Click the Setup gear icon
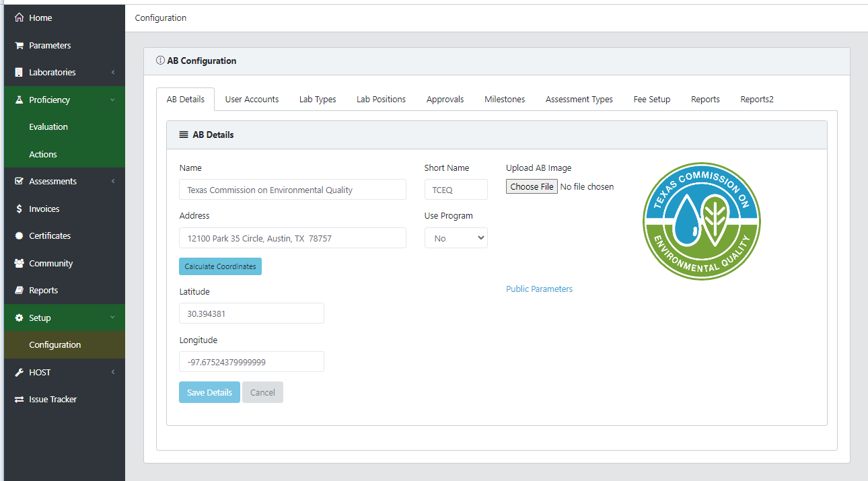Screen dimensions: 868x481 coord(19,318)
